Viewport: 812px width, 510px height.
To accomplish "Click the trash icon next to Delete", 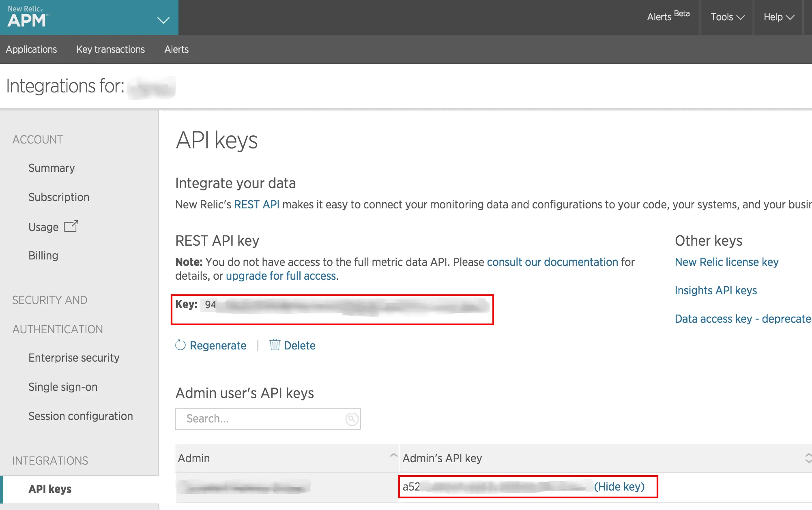I will point(275,345).
